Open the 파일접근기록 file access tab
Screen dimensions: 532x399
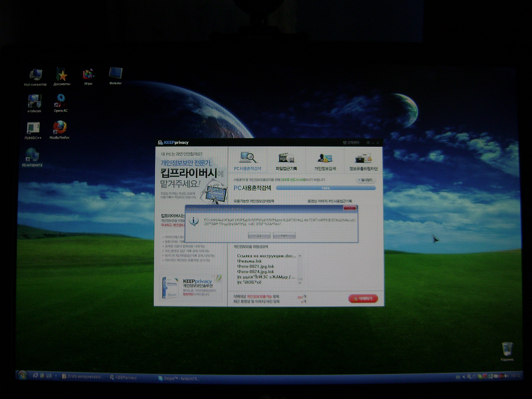tap(286, 161)
